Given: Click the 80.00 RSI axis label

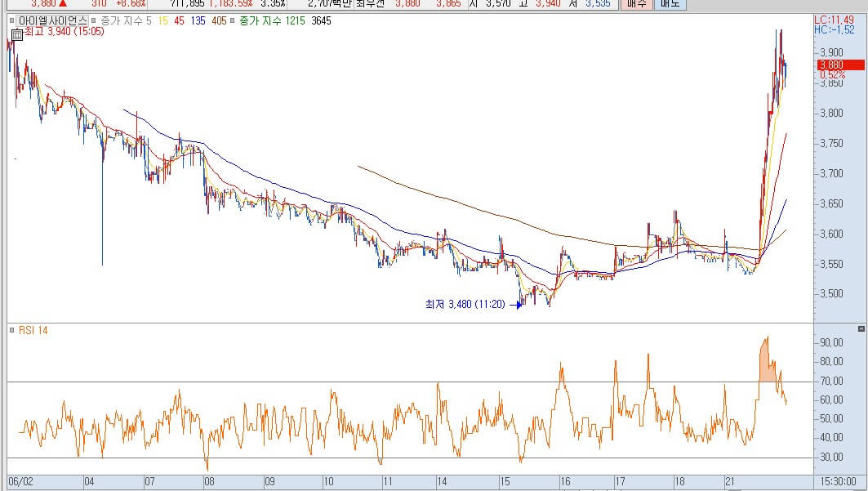Looking at the screenshot, I should pyautogui.click(x=831, y=361).
